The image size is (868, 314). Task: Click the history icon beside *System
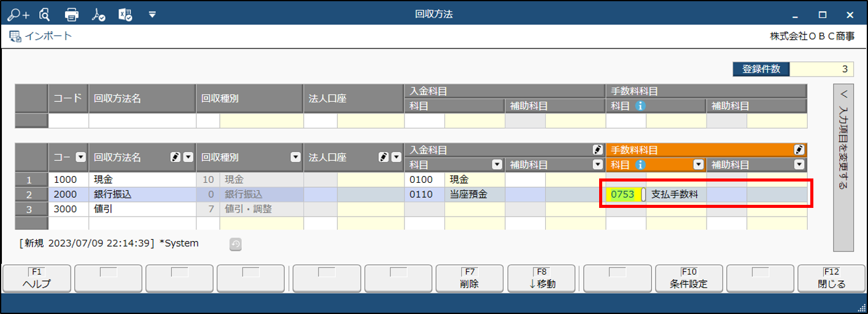pos(236,245)
